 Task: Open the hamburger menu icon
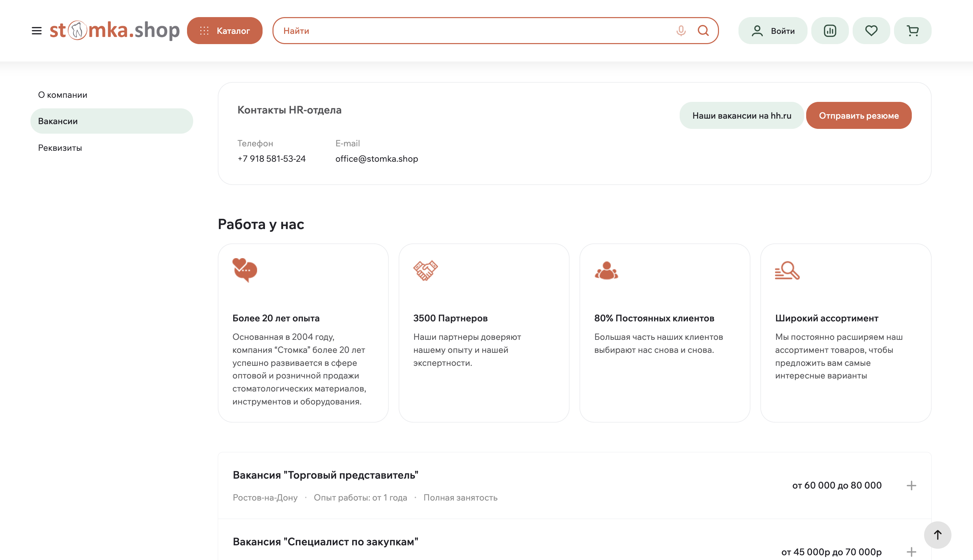[37, 31]
